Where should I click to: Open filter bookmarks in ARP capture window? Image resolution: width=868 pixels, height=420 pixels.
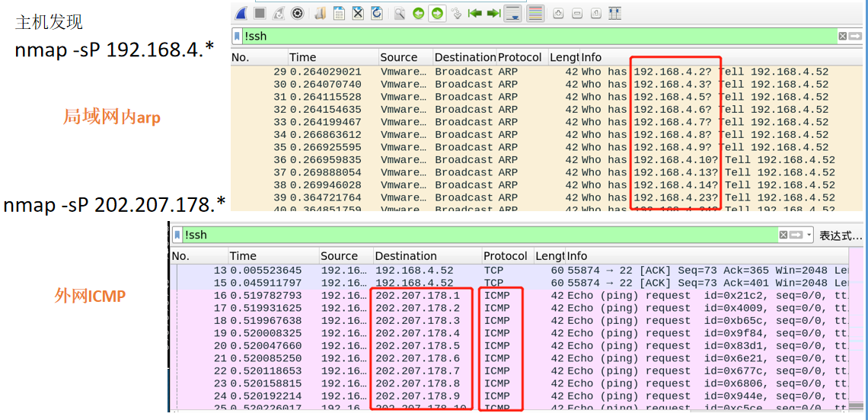[238, 37]
